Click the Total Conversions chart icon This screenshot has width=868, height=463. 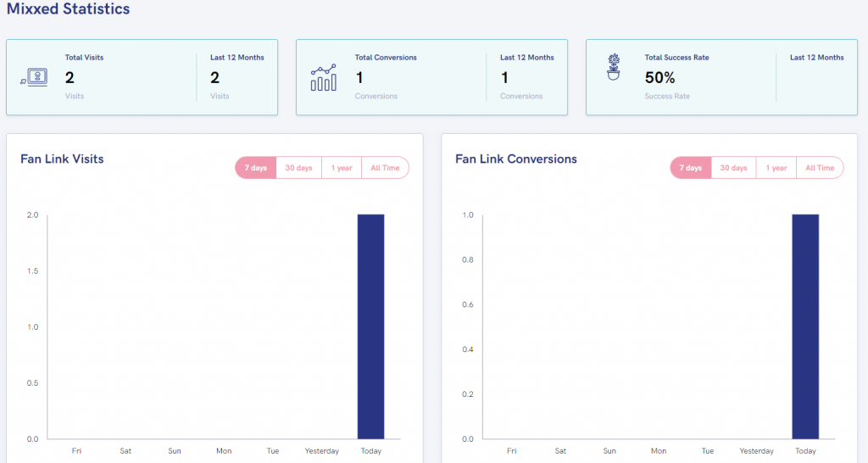pos(324,77)
